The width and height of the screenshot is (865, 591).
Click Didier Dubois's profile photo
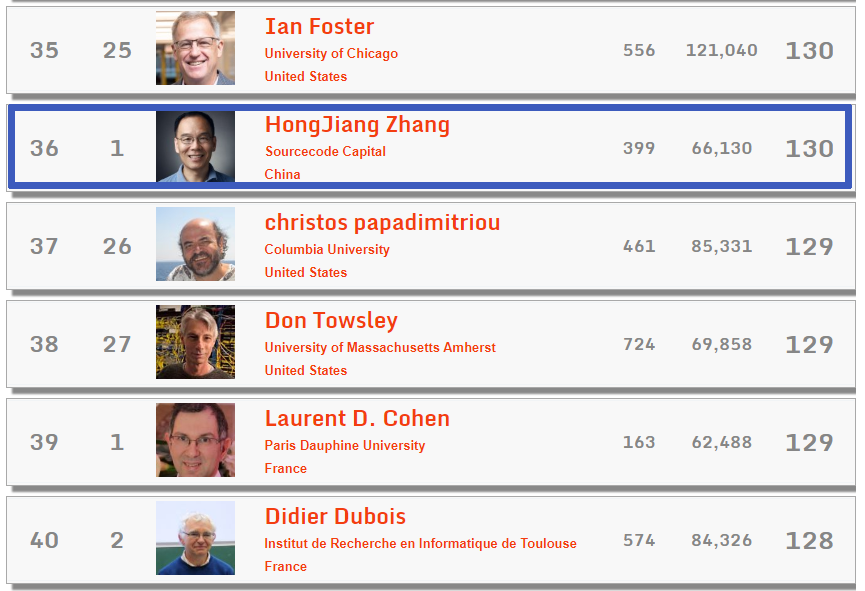point(195,538)
